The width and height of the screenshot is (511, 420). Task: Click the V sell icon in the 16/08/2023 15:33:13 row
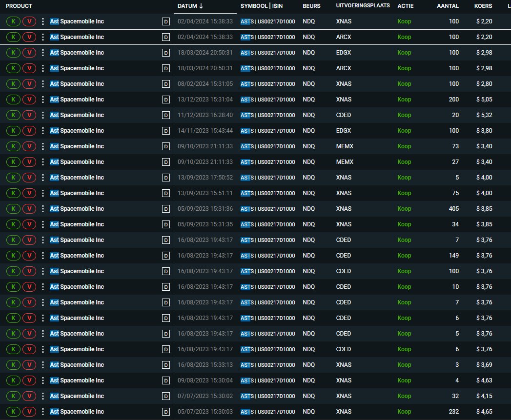pyautogui.click(x=29, y=365)
